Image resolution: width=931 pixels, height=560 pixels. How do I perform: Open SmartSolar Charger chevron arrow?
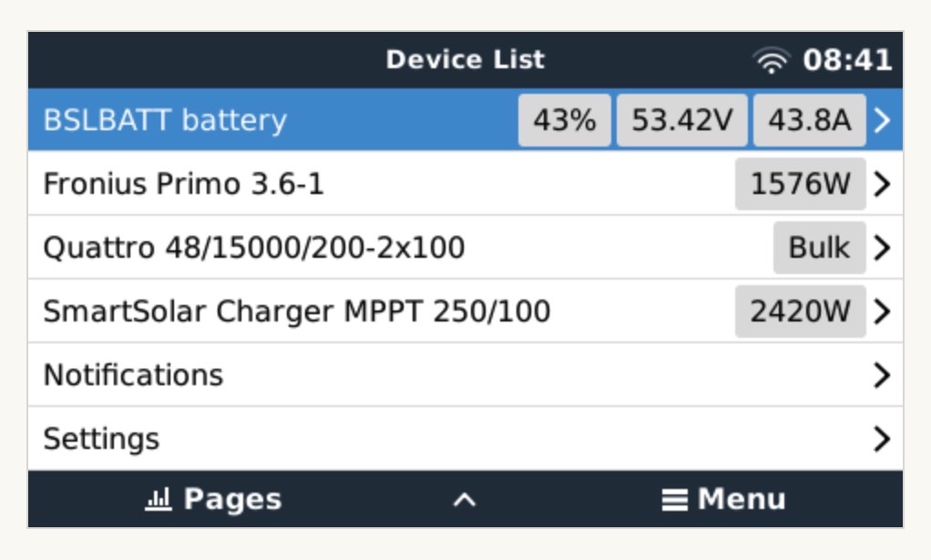point(881,311)
